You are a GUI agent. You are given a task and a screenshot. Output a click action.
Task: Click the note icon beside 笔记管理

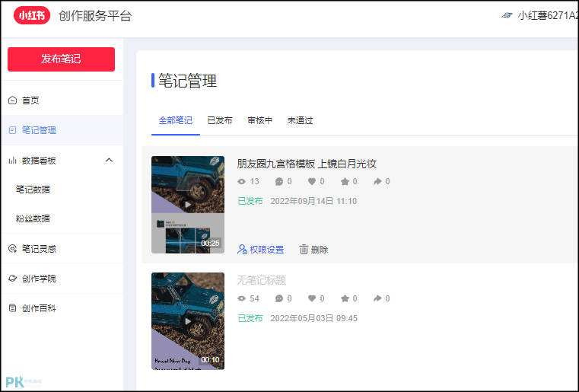[x=13, y=130]
